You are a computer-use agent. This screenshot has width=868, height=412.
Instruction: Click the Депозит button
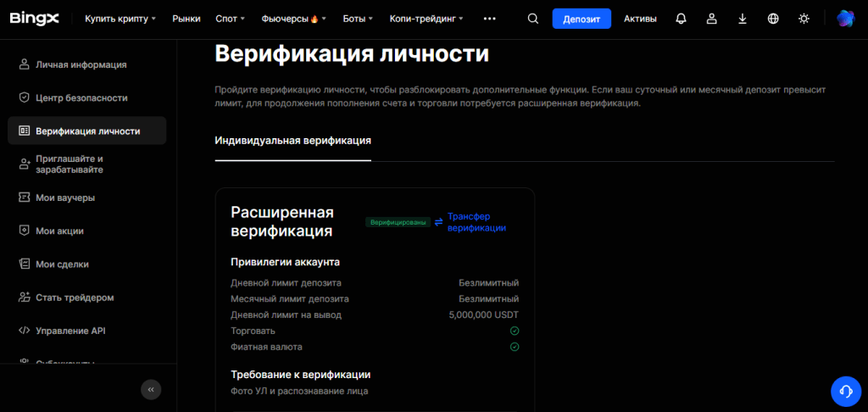[x=581, y=19]
